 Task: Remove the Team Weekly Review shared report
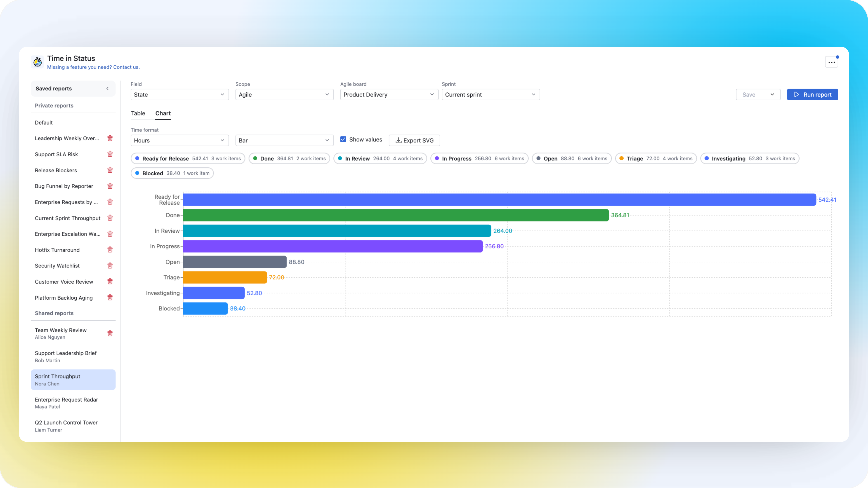(x=110, y=333)
